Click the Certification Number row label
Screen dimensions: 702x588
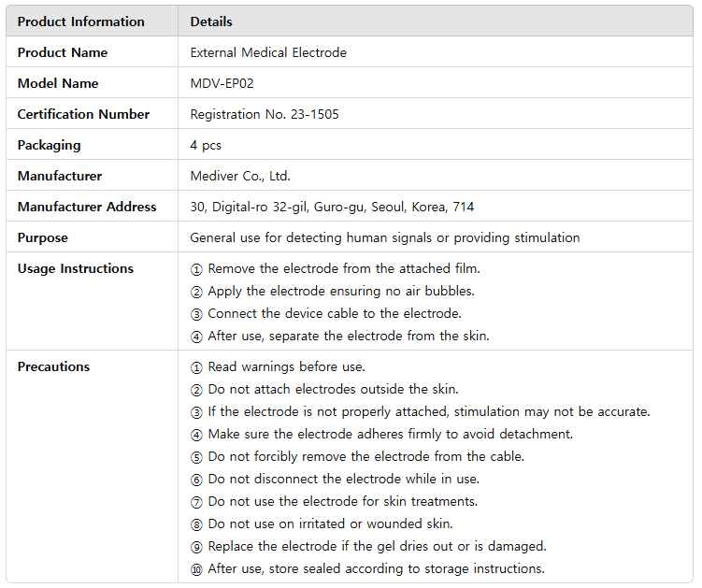click(83, 114)
